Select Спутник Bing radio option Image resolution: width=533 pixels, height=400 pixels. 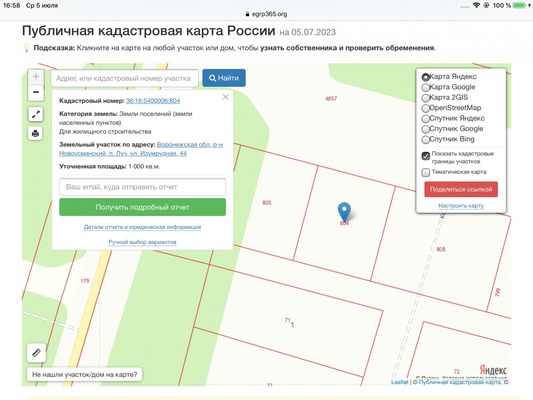pos(425,140)
